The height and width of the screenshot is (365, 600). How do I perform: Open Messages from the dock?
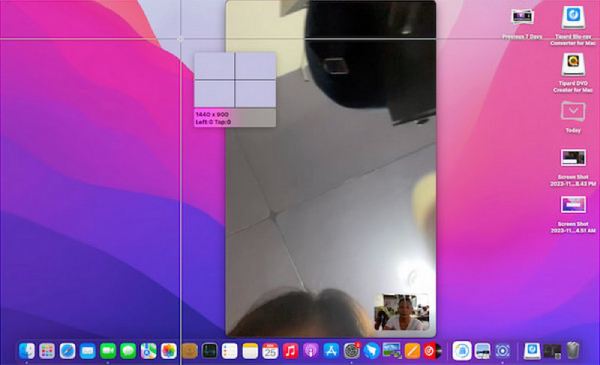[x=128, y=351]
